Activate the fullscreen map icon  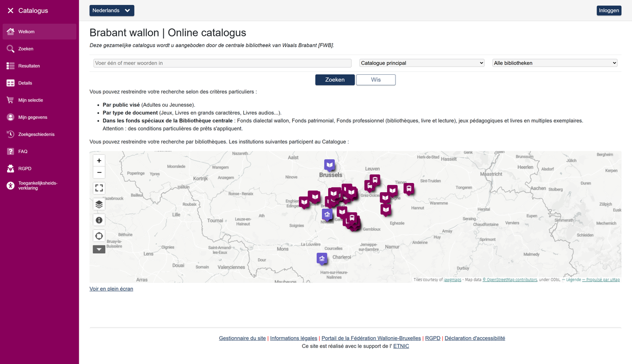click(x=99, y=188)
